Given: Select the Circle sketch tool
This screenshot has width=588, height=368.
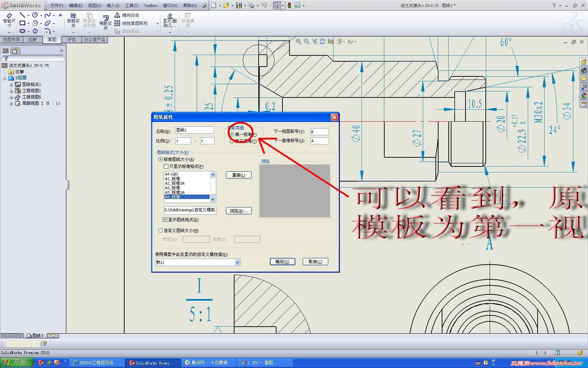Looking at the screenshot, I should [35, 15].
